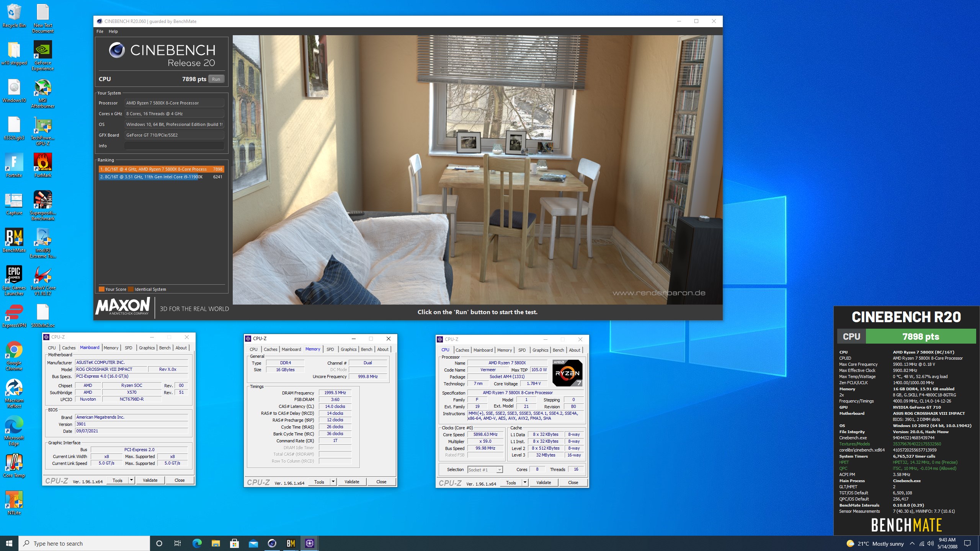The image size is (980, 551).
Task: Launch FurMark desktop shortcut
Action: (x=42, y=166)
